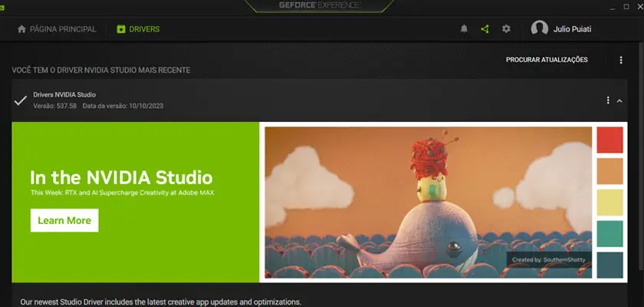Click the installed checkmark beside Drivers NVIDIA Studio

(20, 101)
